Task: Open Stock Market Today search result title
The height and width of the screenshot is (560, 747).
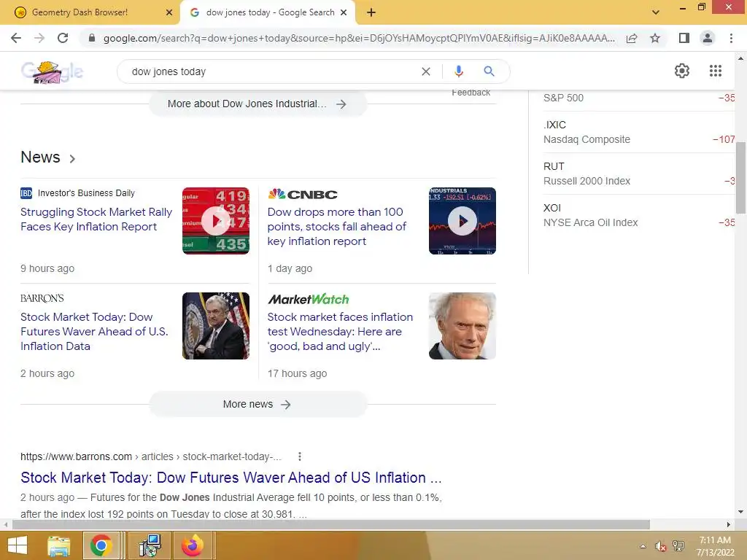Action: click(x=231, y=478)
